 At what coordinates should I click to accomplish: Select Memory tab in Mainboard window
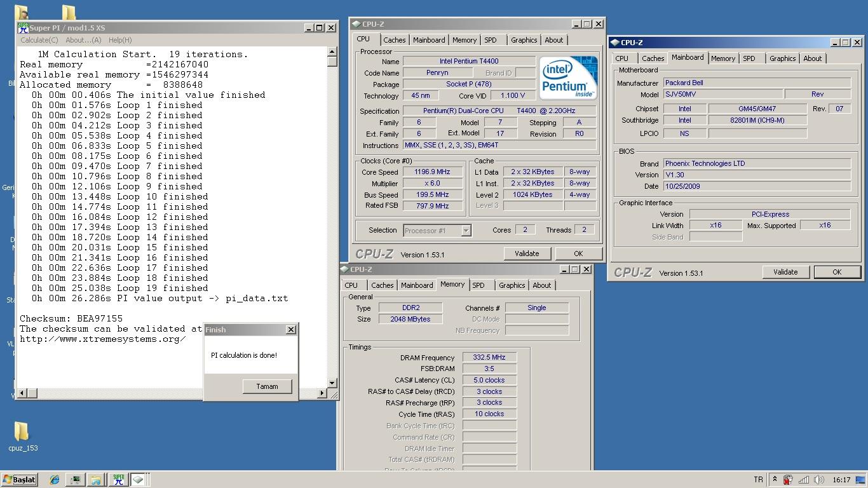(723, 58)
